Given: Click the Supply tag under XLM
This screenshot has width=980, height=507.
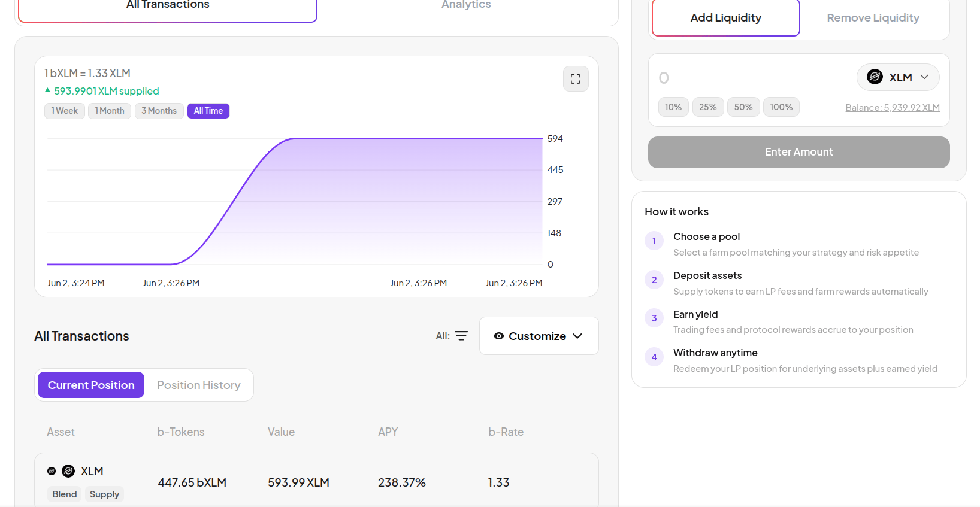Looking at the screenshot, I should coord(104,494).
